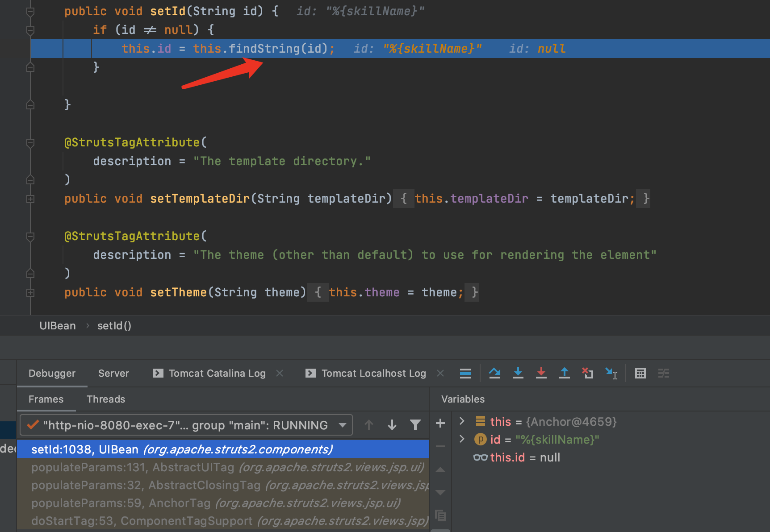Select the doStartTag:53, ComponentTagSupport frame
Screen dimensions: 770x532
pyautogui.click(x=223, y=520)
